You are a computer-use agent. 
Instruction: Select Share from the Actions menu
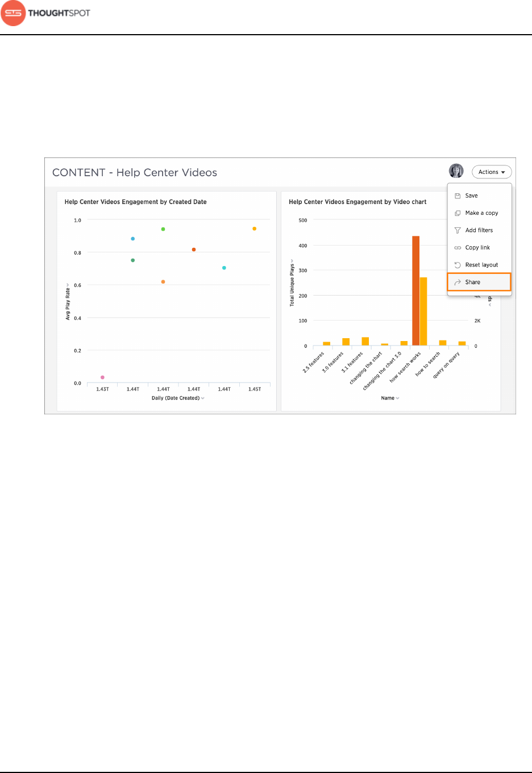(479, 282)
